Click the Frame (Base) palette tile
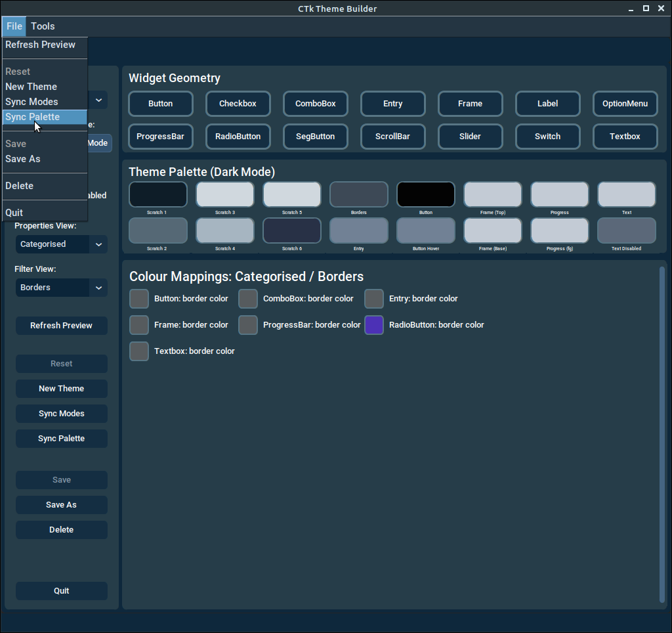The width and height of the screenshot is (672, 633). [x=493, y=230]
